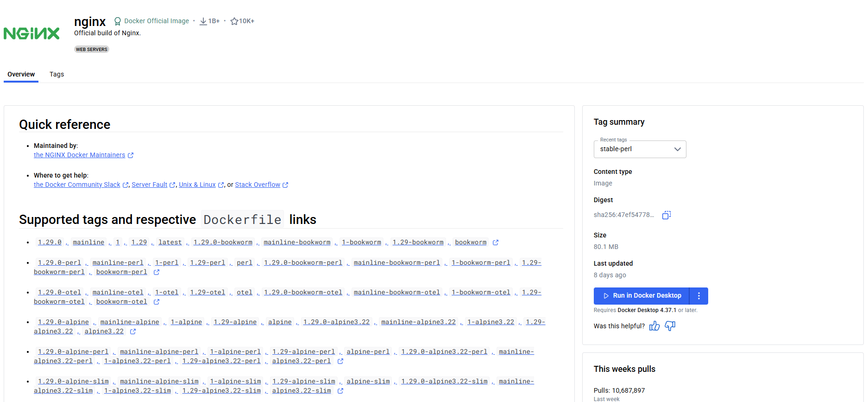Click the thumbs down not helpful icon

(670, 326)
